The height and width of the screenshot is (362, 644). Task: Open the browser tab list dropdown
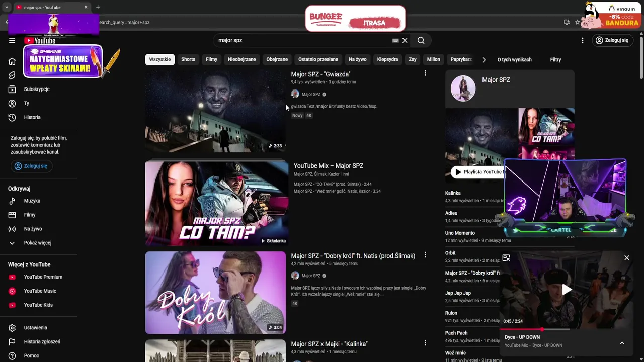coord(6,7)
